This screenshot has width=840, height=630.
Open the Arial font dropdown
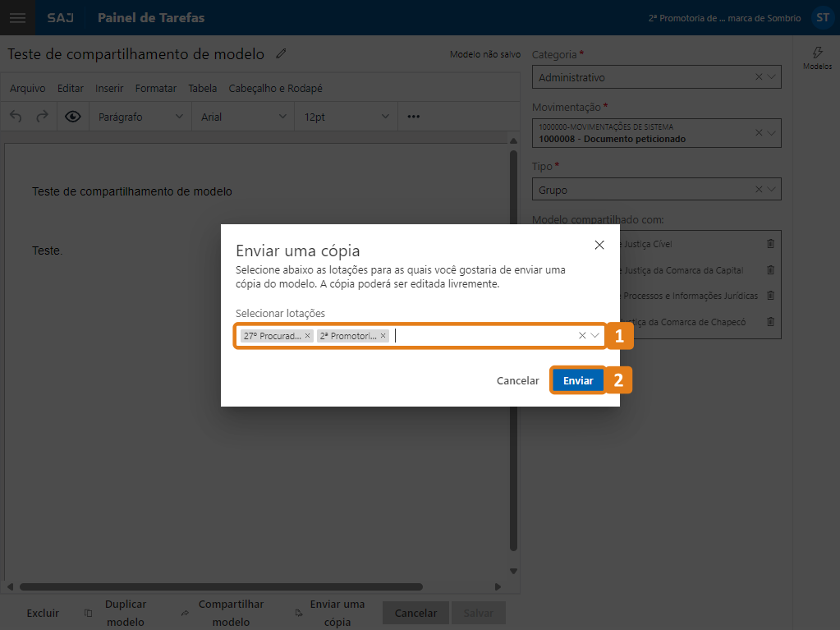click(243, 117)
